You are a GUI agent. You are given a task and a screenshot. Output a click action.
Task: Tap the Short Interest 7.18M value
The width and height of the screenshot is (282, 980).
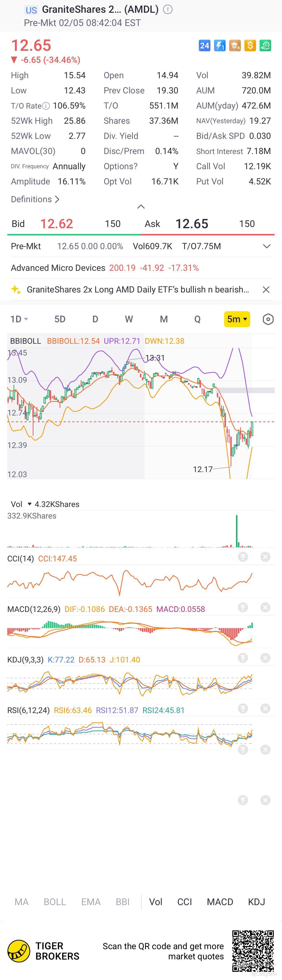pos(259,151)
